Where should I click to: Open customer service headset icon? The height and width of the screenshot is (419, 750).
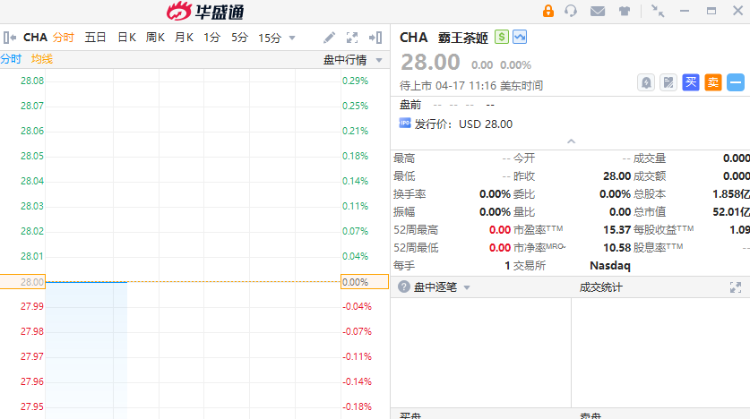[571, 11]
